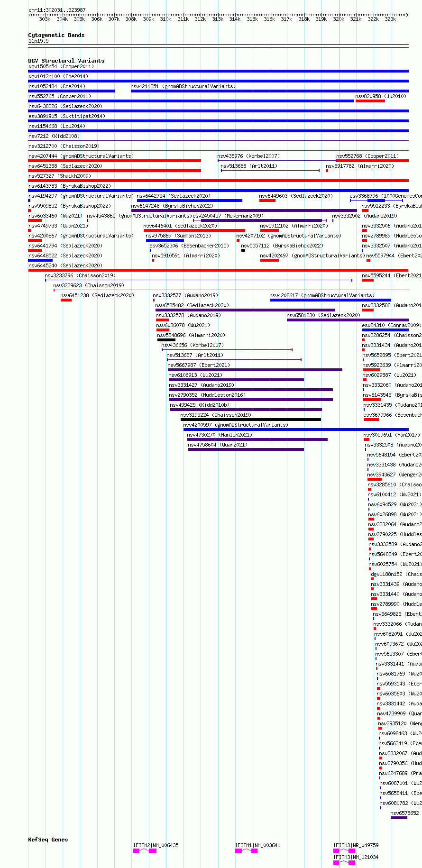This screenshot has width=422, height=868.
Task: Click esv2450457 (McKernan2009) label
Action: pyautogui.click(x=228, y=216)
